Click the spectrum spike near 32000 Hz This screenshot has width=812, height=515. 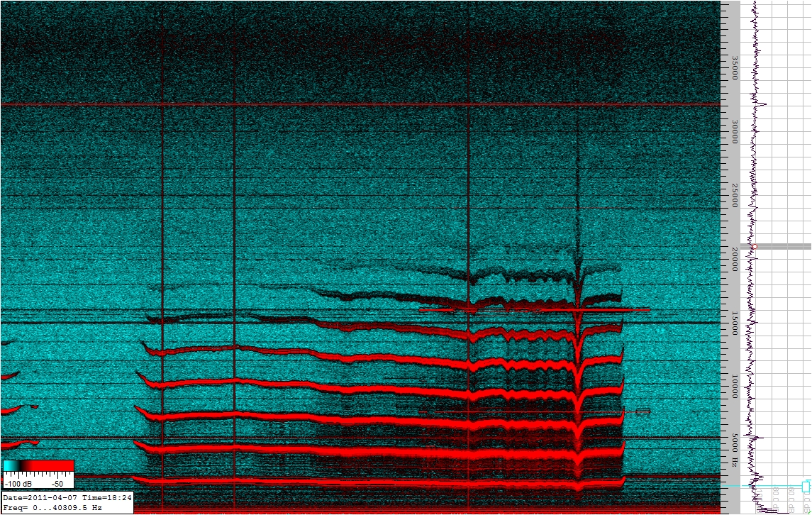[x=764, y=104]
